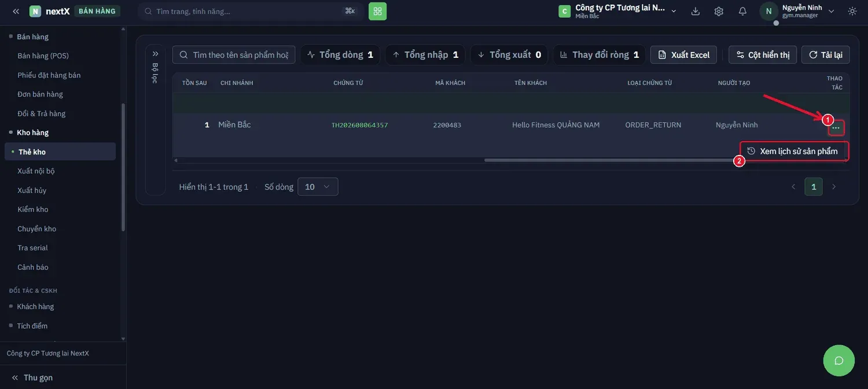Open row actions three-dots button
Image resolution: width=868 pixels, height=389 pixels.
click(x=836, y=128)
